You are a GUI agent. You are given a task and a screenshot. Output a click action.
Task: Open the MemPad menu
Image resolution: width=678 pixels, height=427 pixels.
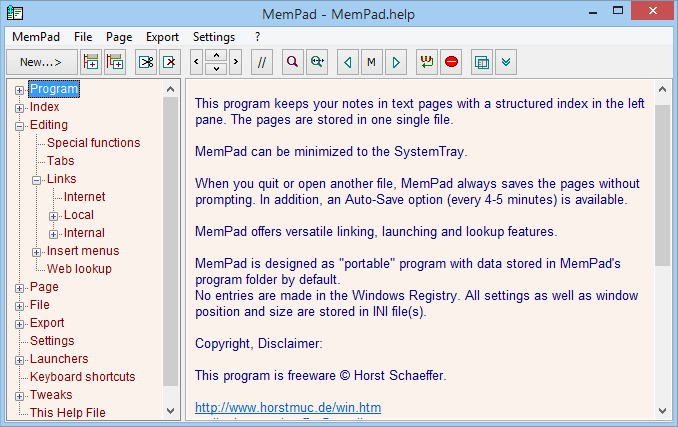pyautogui.click(x=36, y=37)
